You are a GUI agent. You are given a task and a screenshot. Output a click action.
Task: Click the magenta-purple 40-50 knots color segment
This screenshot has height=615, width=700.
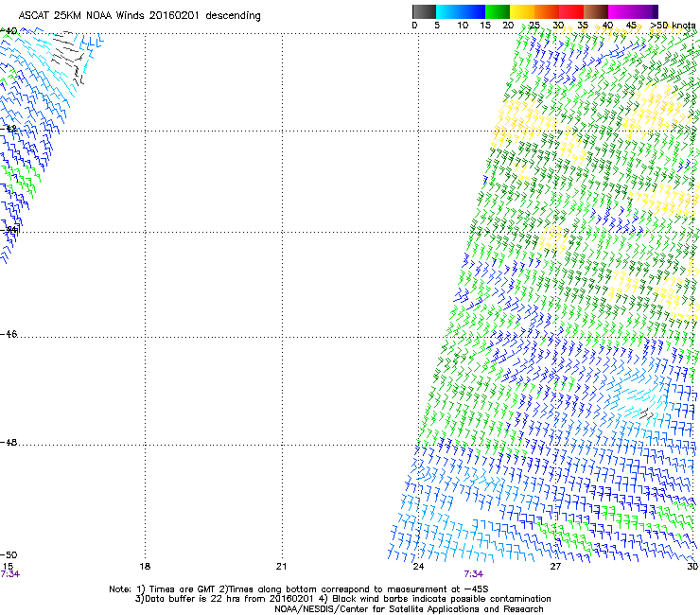[x=633, y=11]
